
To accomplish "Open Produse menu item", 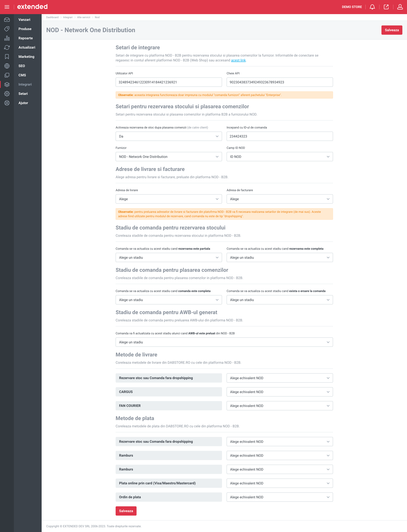I will pos(25,29).
